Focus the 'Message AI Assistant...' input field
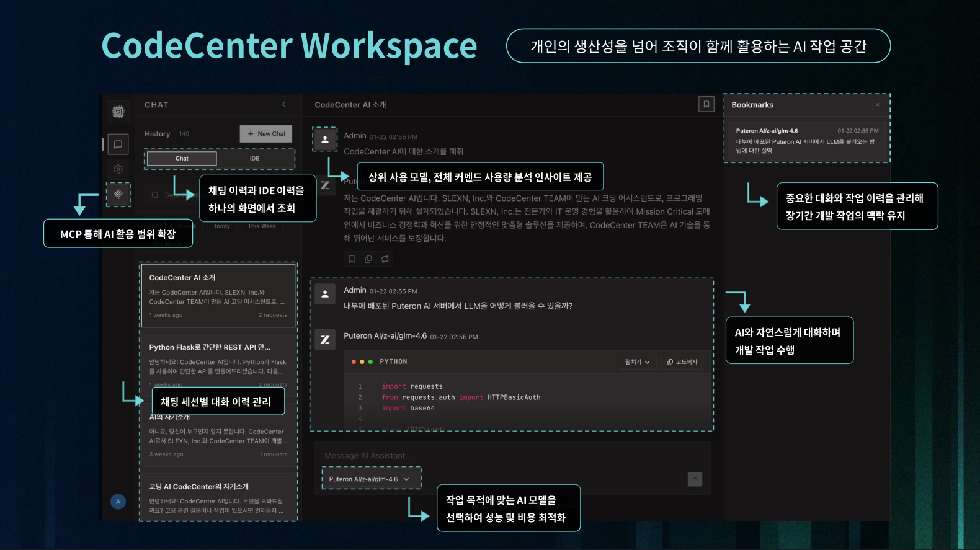Viewport: 980px width, 550px height. pos(513,456)
